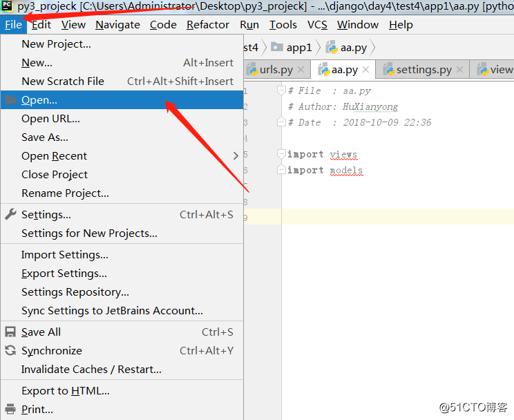
Task: Click the PyCharm icon in title bar
Action: (7, 6)
